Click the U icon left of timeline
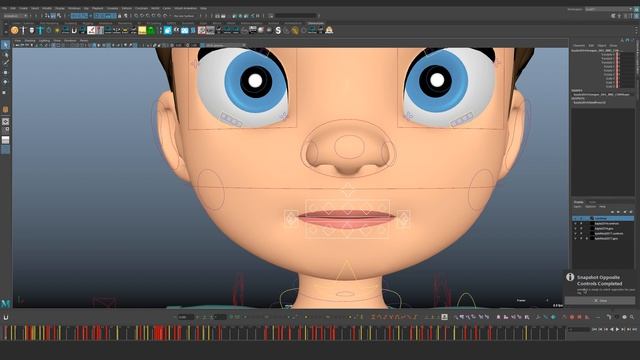 point(6,317)
